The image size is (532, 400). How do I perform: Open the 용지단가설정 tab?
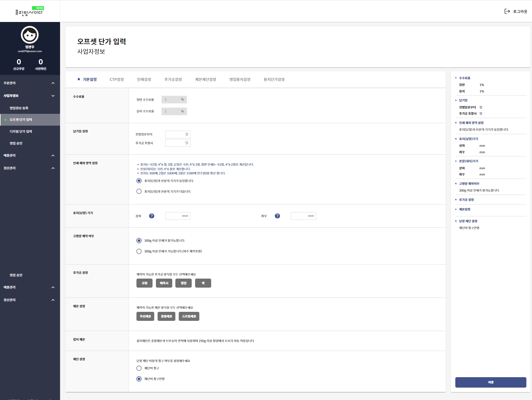point(274,79)
